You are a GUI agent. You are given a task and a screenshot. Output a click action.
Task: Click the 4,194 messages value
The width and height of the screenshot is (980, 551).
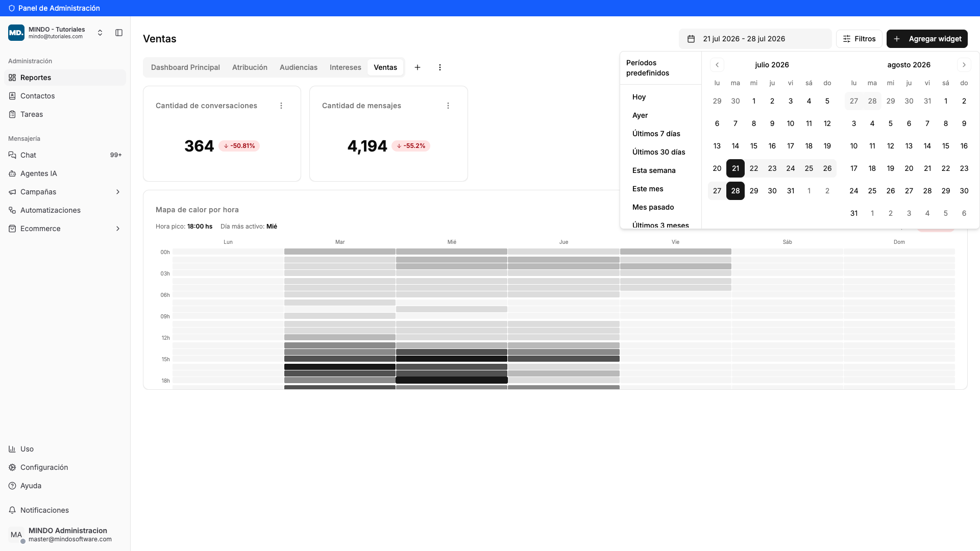click(367, 146)
